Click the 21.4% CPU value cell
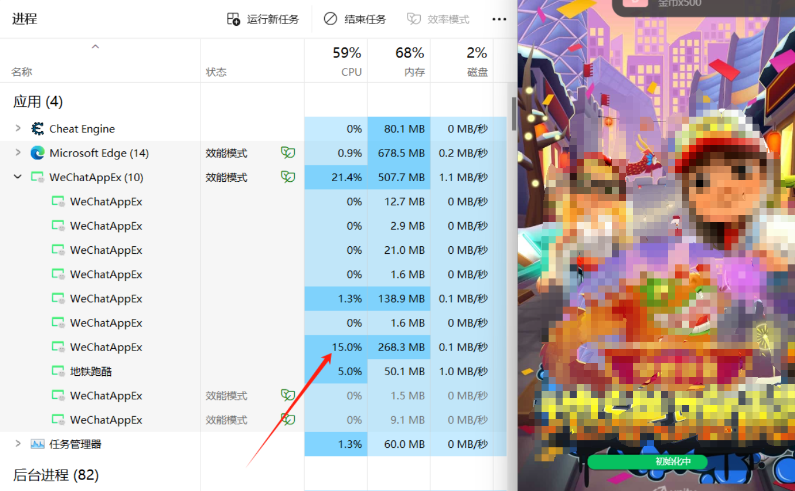 point(336,178)
